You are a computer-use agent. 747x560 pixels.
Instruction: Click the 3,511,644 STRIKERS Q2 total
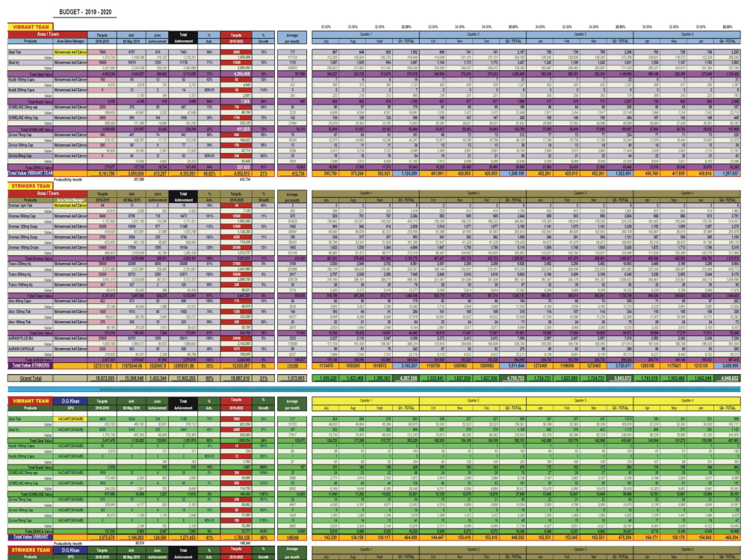[x=512, y=366]
